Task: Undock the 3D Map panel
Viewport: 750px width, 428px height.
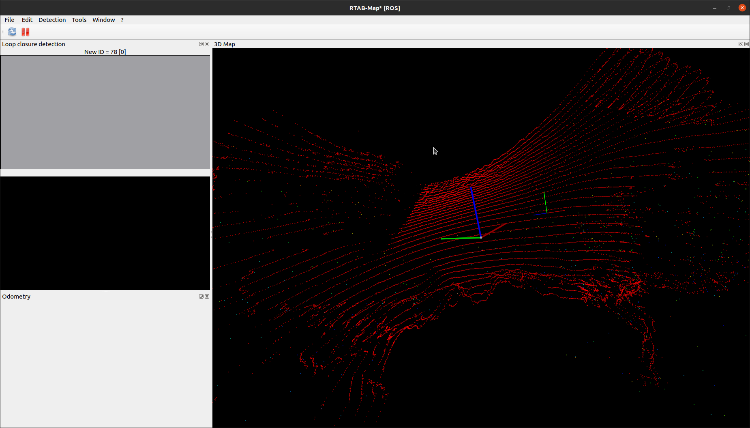Action: coord(739,44)
